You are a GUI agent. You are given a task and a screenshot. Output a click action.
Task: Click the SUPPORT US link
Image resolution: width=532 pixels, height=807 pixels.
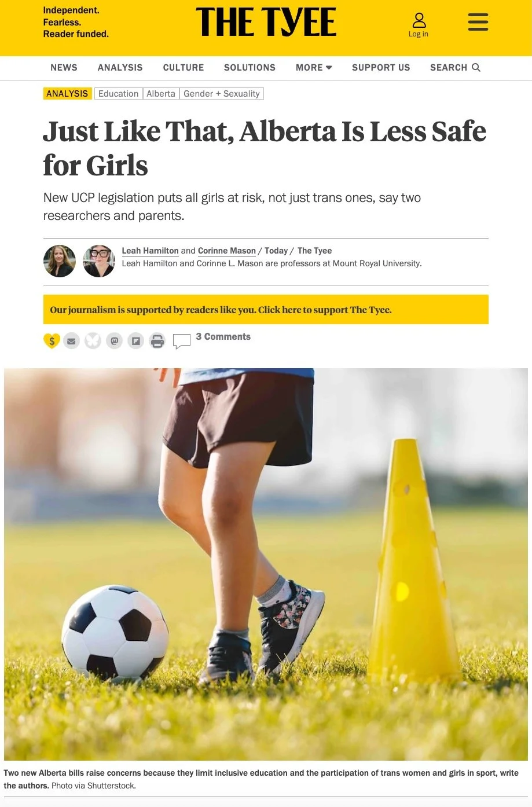click(381, 68)
